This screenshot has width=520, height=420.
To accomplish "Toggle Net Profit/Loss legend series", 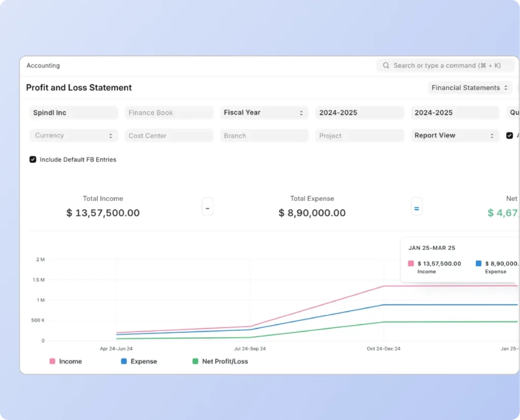I will pyautogui.click(x=220, y=361).
